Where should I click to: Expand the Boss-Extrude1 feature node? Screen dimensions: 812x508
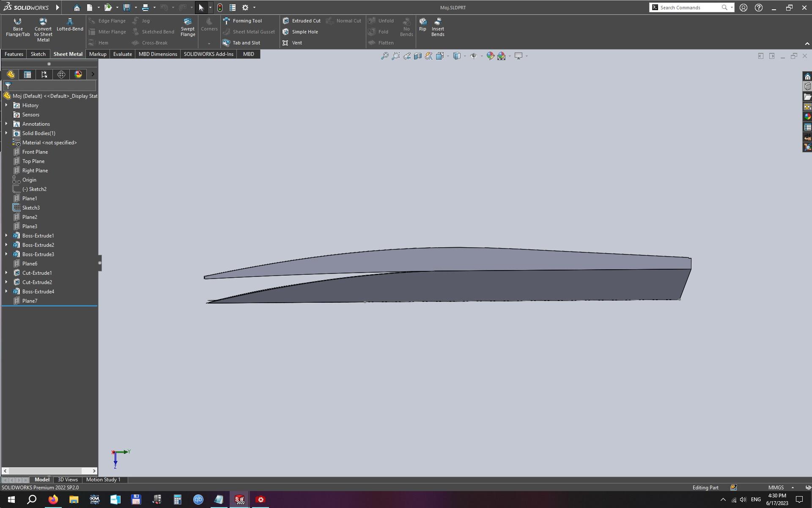pyautogui.click(x=6, y=236)
